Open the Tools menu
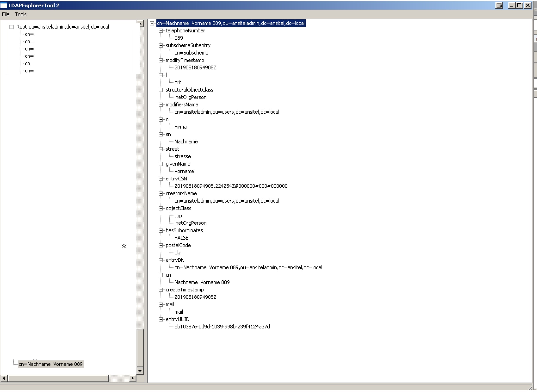 click(21, 14)
